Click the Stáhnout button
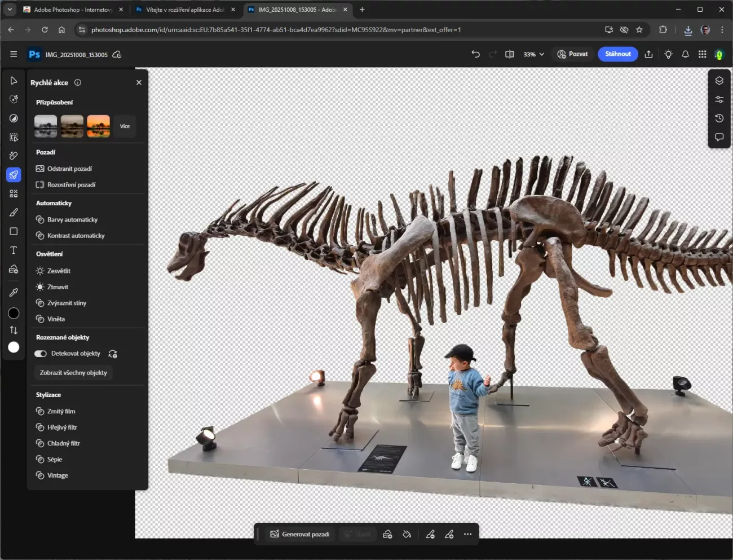Viewport: 733px width, 560px height. click(617, 54)
